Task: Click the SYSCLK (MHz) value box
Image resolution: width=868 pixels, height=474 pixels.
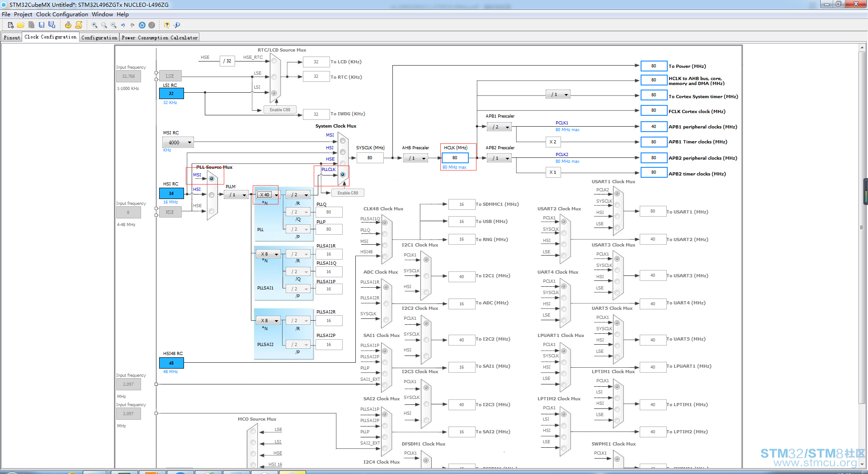Action: click(370, 158)
